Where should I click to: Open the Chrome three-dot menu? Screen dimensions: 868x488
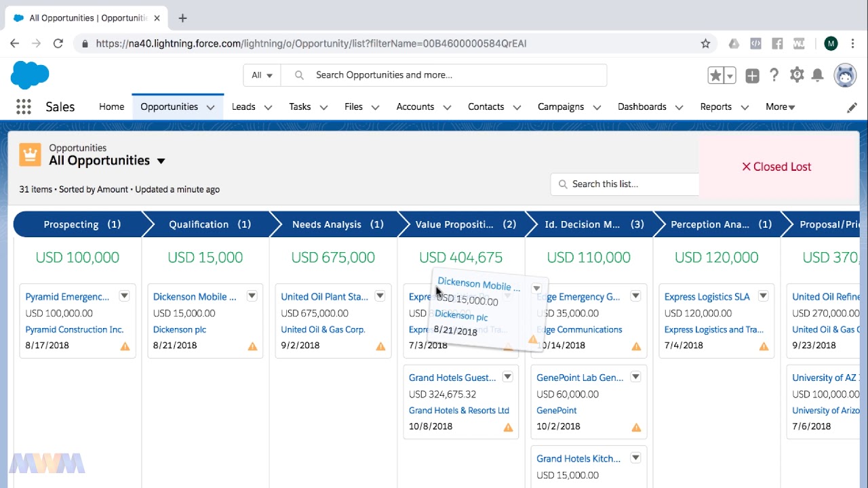(x=852, y=43)
